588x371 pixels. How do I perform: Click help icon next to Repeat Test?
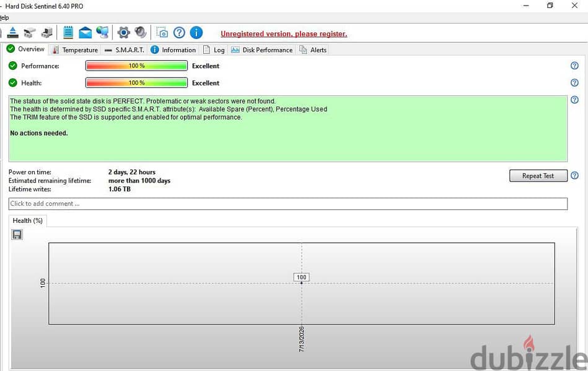(x=574, y=175)
